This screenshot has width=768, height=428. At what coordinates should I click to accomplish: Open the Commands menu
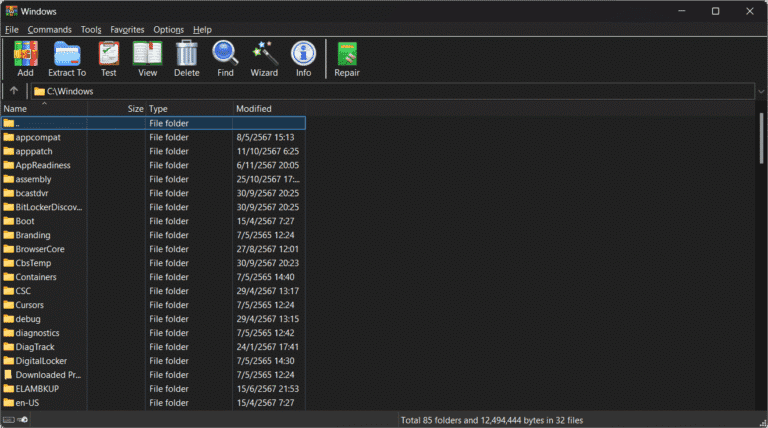point(49,30)
